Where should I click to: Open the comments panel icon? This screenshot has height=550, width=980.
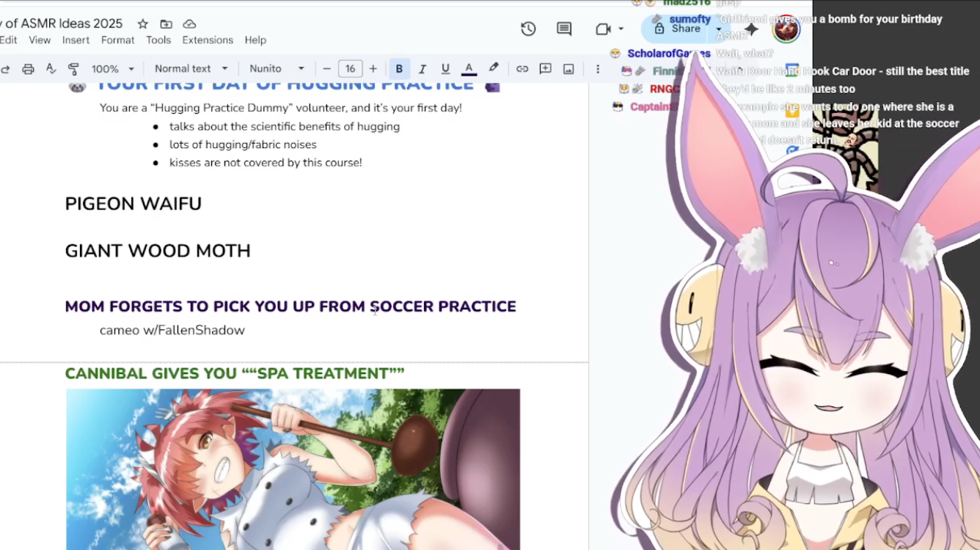point(564,29)
